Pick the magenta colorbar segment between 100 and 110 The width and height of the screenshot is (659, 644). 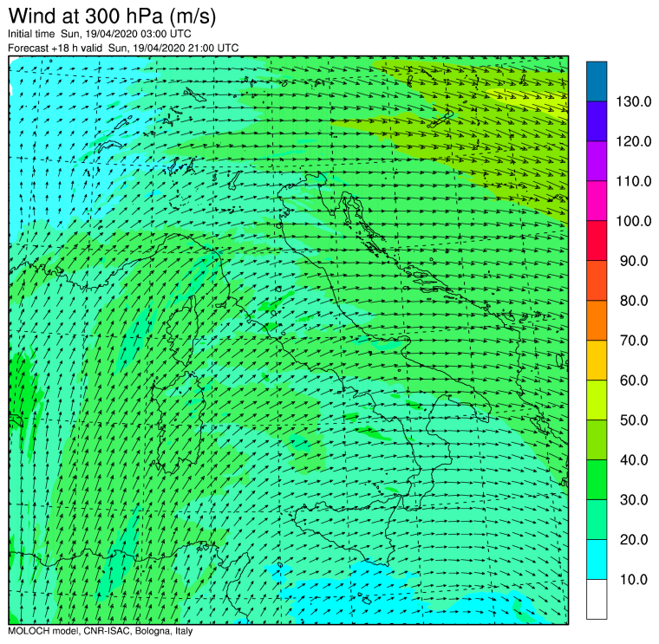(597, 201)
